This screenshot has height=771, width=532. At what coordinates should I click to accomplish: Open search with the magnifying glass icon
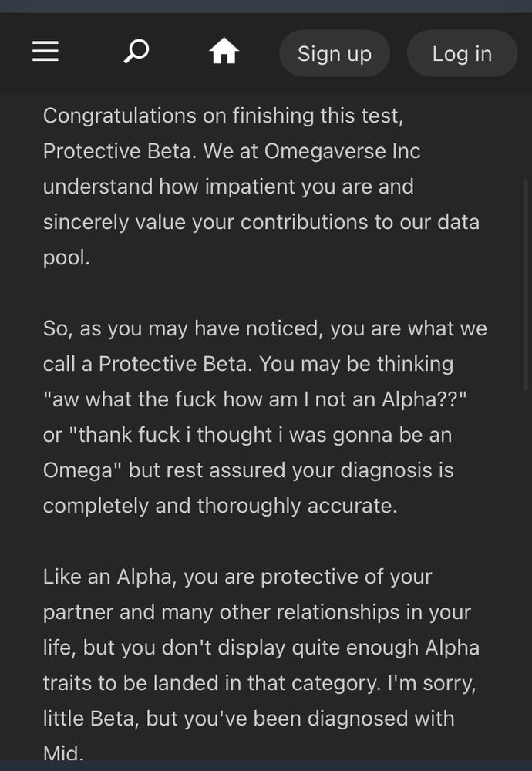point(136,51)
